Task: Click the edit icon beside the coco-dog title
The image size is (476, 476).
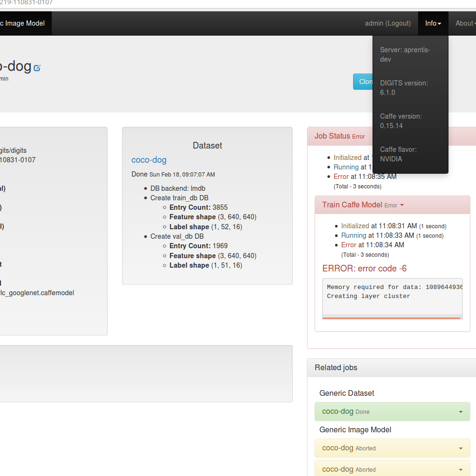Action: coord(37,67)
